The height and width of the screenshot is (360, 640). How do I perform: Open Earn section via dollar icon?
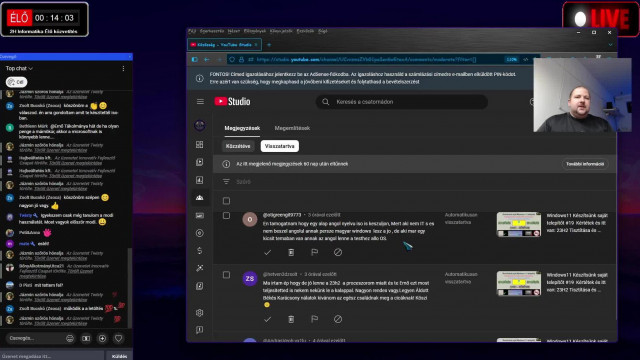click(x=200, y=251)
